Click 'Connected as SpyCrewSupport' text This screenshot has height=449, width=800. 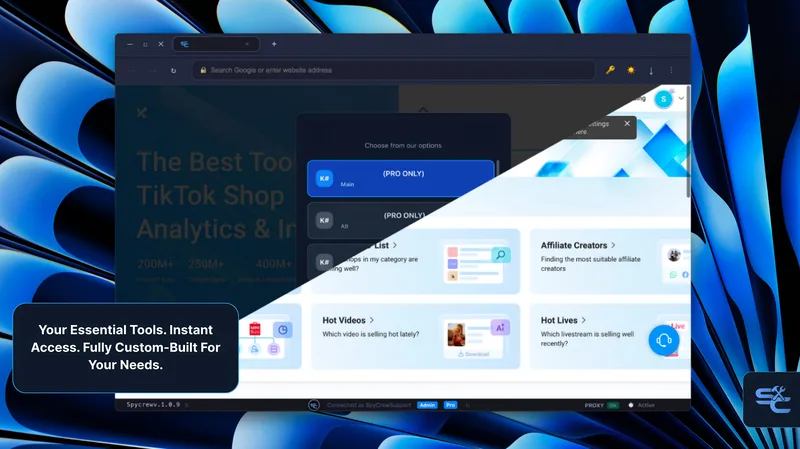(369, 405)
